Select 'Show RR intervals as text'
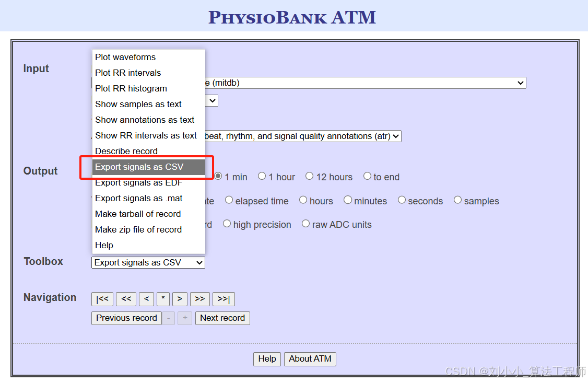This screenshot has width=588, height=382. (x=148, y=135)
